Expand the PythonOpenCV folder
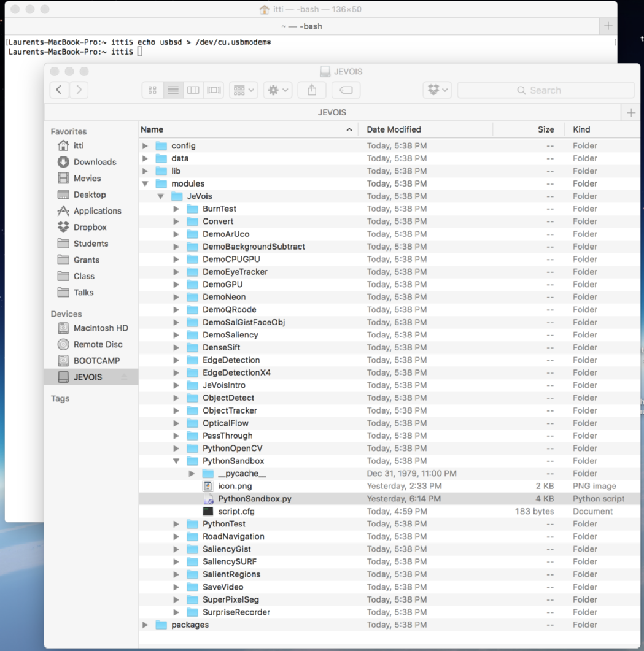 (176, 449)
